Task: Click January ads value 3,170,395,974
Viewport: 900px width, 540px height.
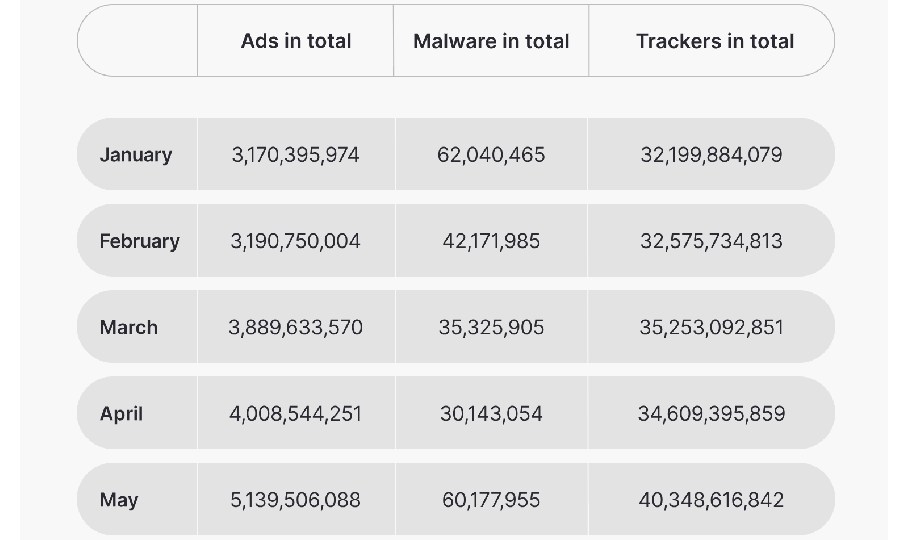Action: 295,155
